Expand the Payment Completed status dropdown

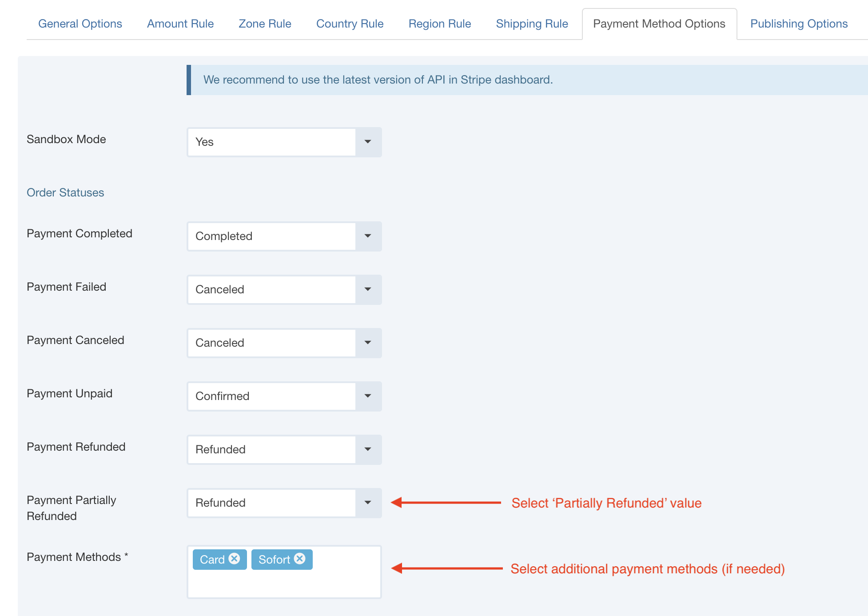(284, 236)
